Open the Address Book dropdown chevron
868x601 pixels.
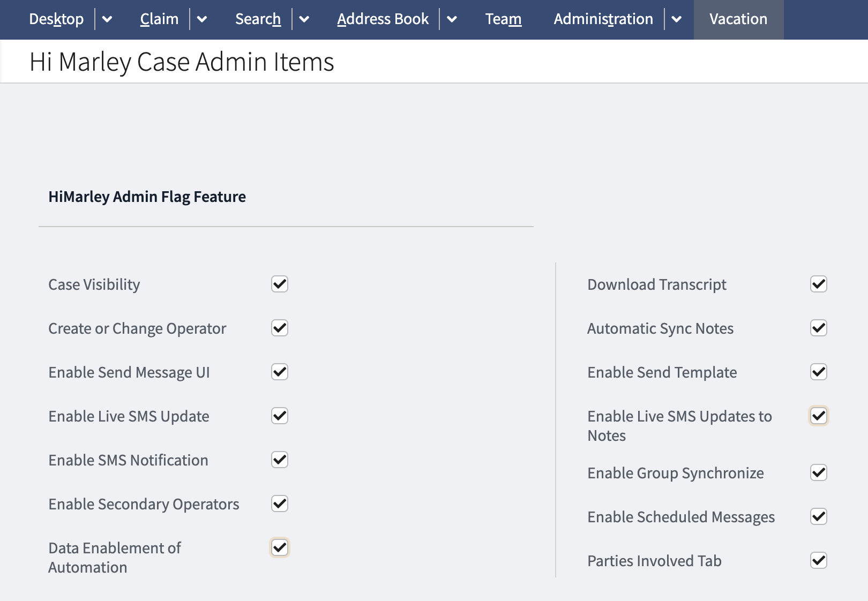452,19
